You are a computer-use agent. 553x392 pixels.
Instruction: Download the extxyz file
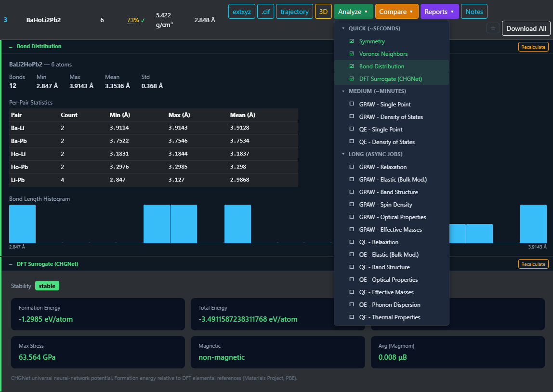(242, 12)
